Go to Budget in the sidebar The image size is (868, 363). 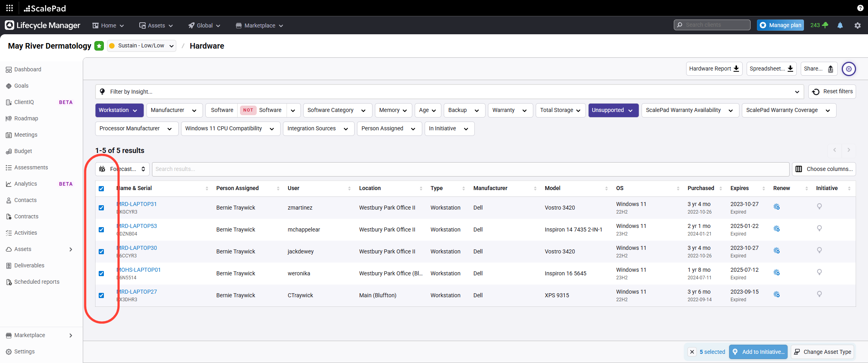click(x=23, y=151)
